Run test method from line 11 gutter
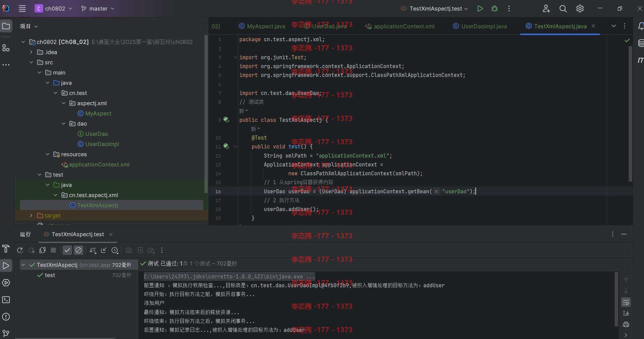The image size is (644, 339). (x=226, y=146)
